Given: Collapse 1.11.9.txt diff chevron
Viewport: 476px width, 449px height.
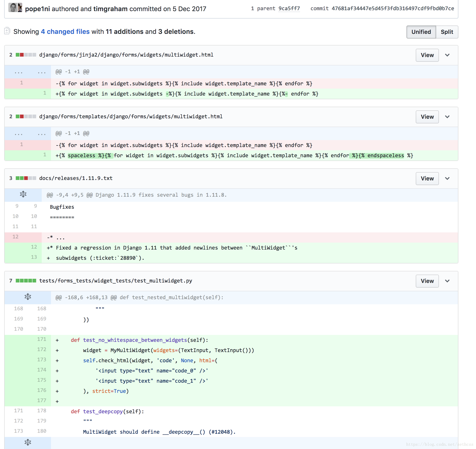Looking at the screenshot, I should tap(447, 179).
